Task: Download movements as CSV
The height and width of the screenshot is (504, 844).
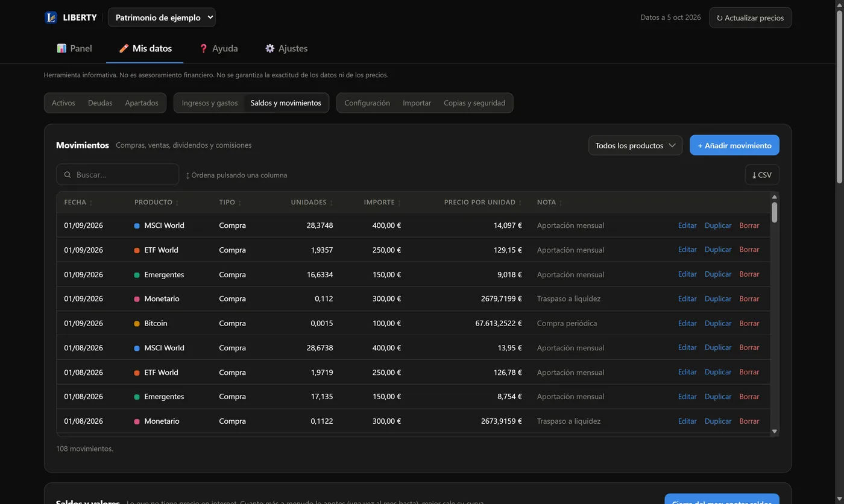Action: (x=762, y=175)
